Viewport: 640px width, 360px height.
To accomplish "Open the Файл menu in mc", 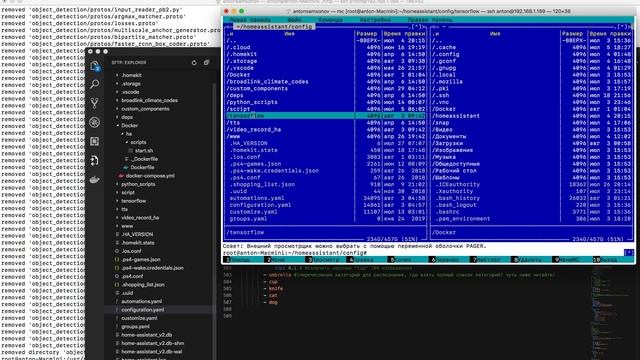I will (294, 20).
